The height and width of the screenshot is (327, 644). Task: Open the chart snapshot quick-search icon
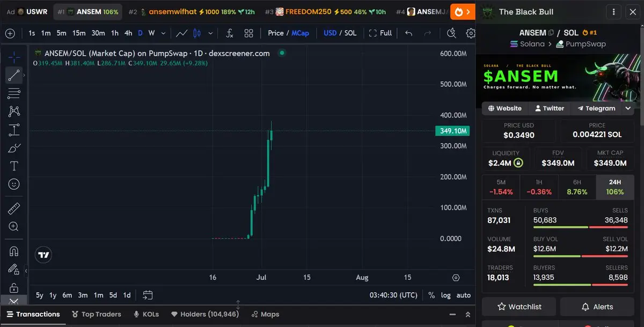click(451, 33)
